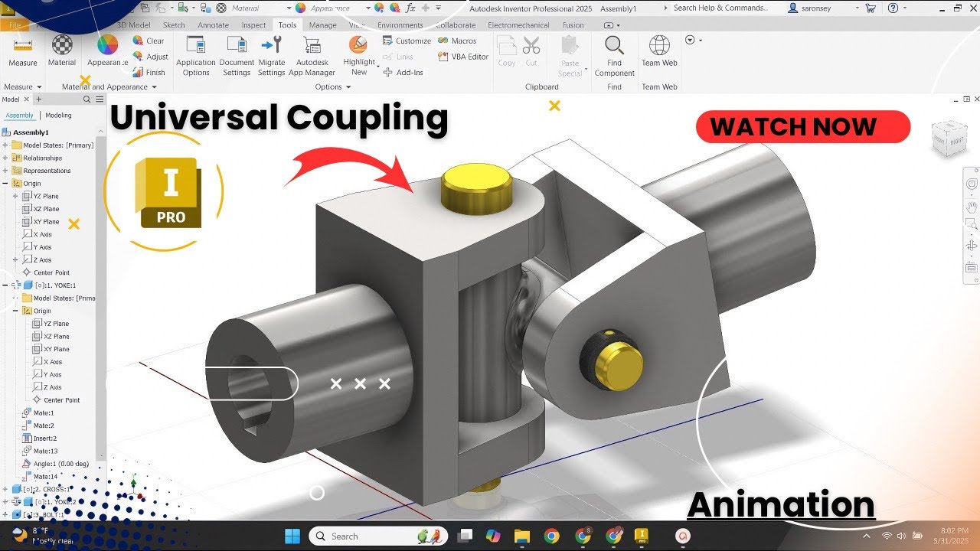This screenshot has height=551, width=980.
Task: Open Migrate Settings
Action: click(x=271, y=56)
